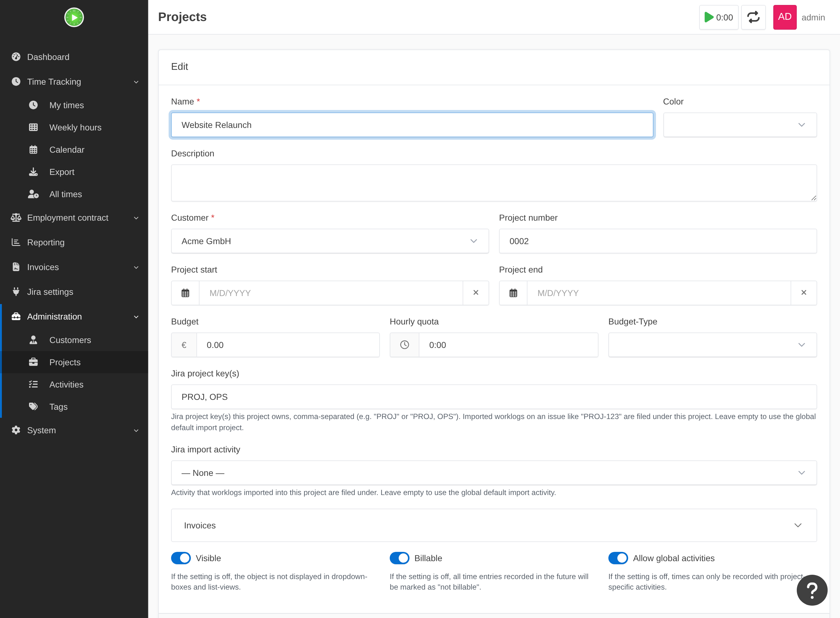Click the Customers person icon
Viewport: 840px width, 618px height.
click(33, 340)
